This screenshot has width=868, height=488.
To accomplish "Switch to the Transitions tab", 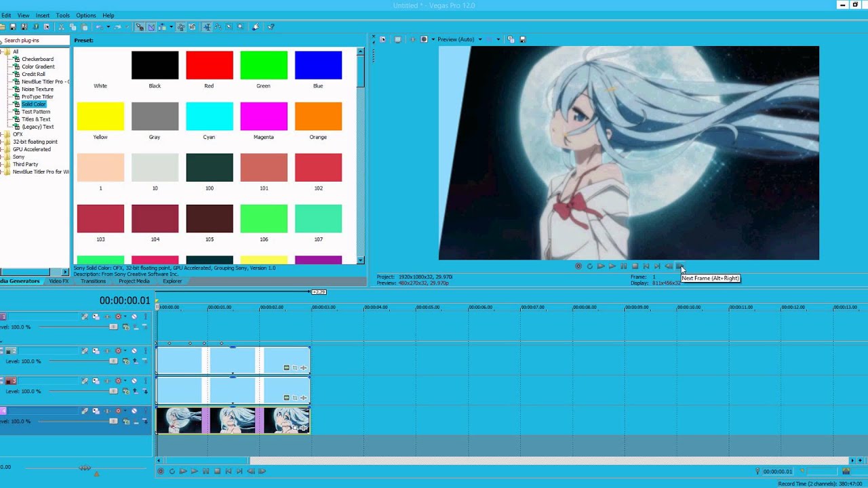I will click(93, 281).
